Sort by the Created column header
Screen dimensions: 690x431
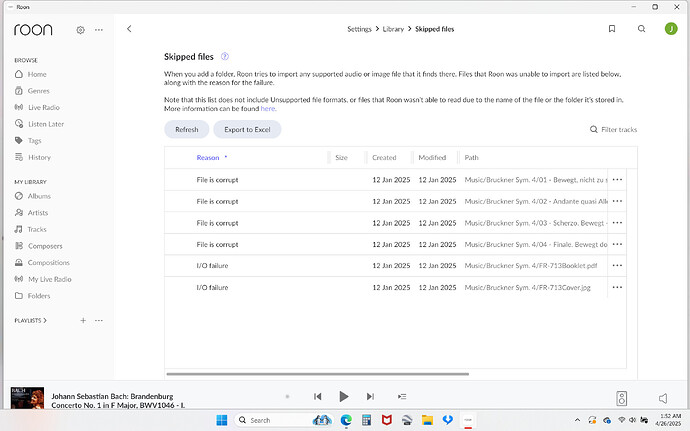pos(384,158)
